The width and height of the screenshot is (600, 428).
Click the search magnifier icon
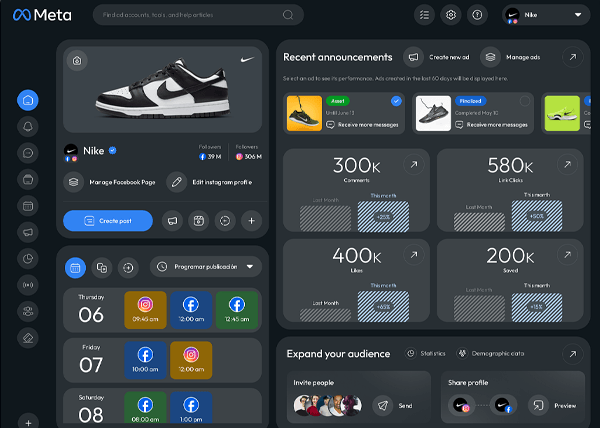288,15
